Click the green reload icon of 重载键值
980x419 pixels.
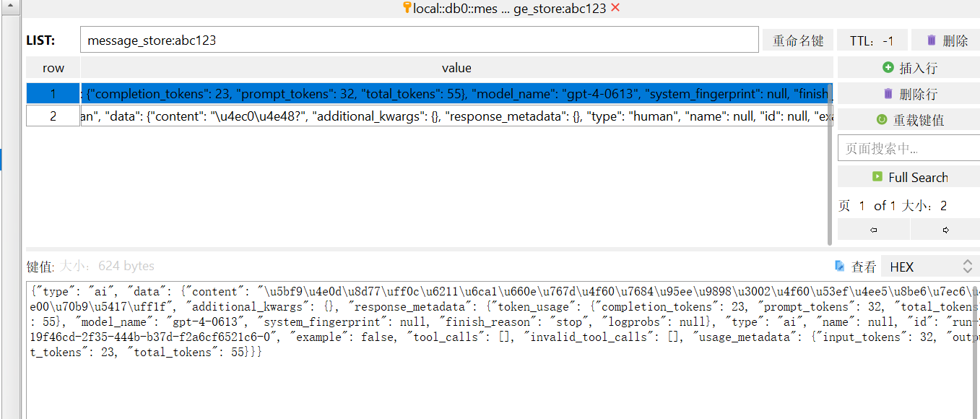881,120
